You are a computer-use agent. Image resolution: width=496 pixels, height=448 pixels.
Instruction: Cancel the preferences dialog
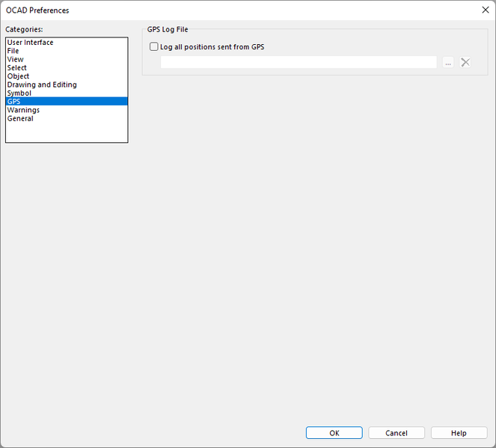pos(397,433)
